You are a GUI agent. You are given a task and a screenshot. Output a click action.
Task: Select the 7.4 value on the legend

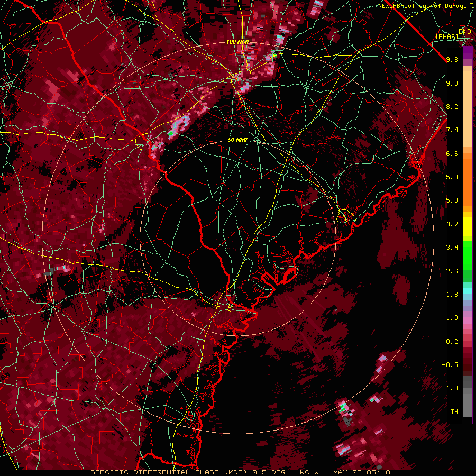click(x=452, y=130)
